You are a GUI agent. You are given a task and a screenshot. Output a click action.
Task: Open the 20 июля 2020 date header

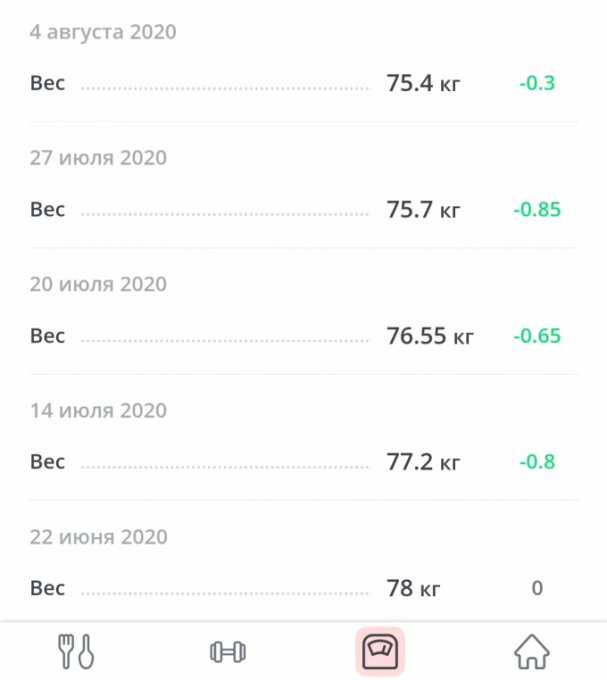pos(98,284)
